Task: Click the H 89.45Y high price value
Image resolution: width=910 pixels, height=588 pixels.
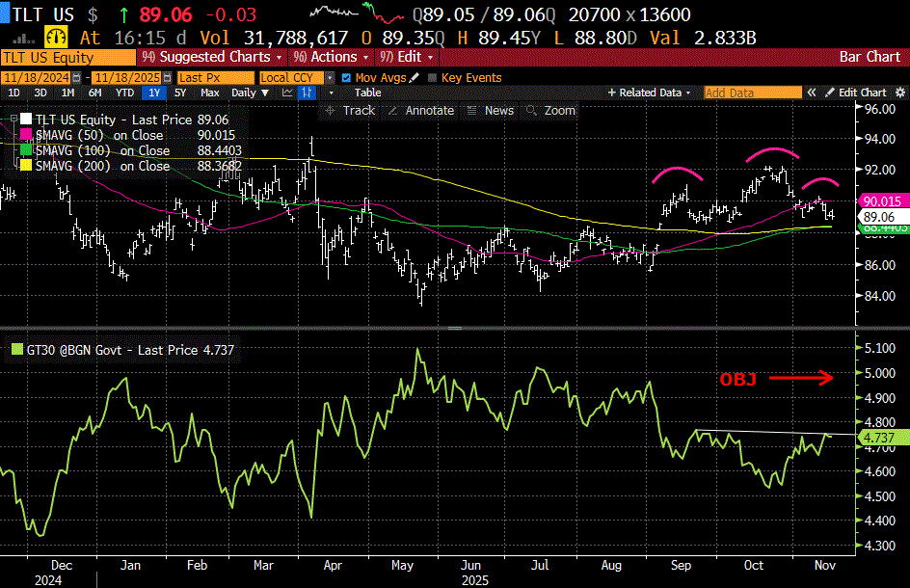Action: [498, 39]
